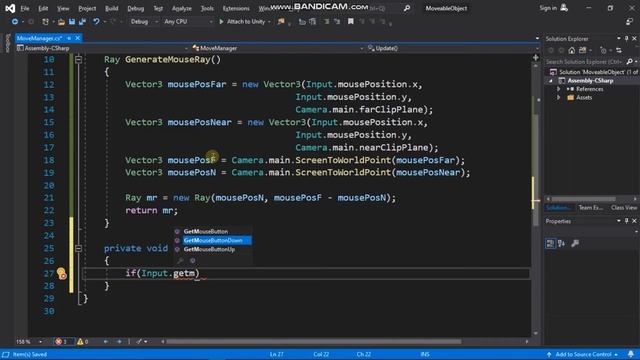Open the View menu
The width and height of the screenshot is (640, 360).
[63, 8]
